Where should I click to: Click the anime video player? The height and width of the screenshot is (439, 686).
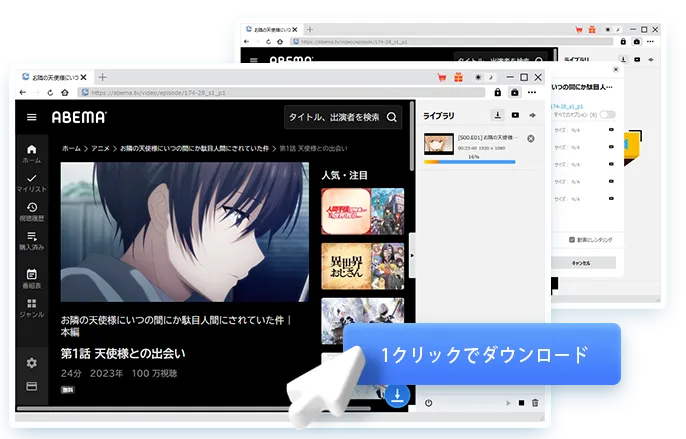(x=185, y=232)
